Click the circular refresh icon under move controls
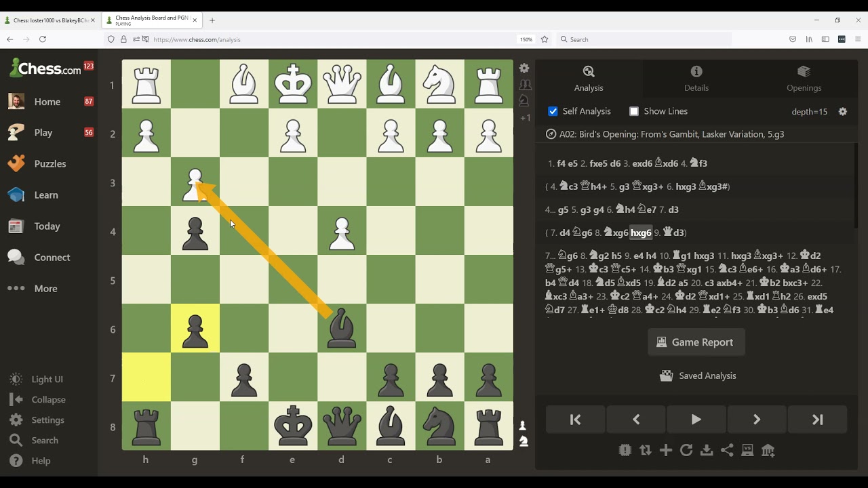This screenshot has height=488, width=868. click(x=686, y=450)
